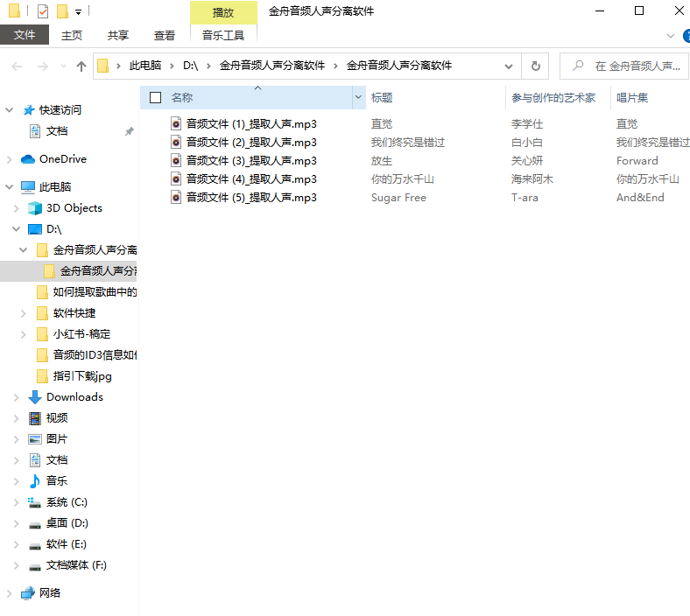Click the title text Sugar Free
The width and height of the screenshot is (690, 616).
[398, 198]
